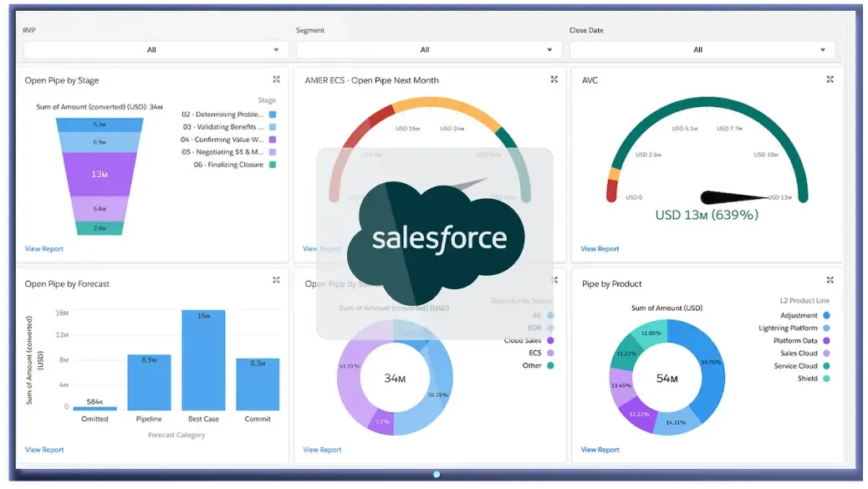Screen dimensions: 868x489
Task: Expand the Pipe by Product chart
Action: 830,280
